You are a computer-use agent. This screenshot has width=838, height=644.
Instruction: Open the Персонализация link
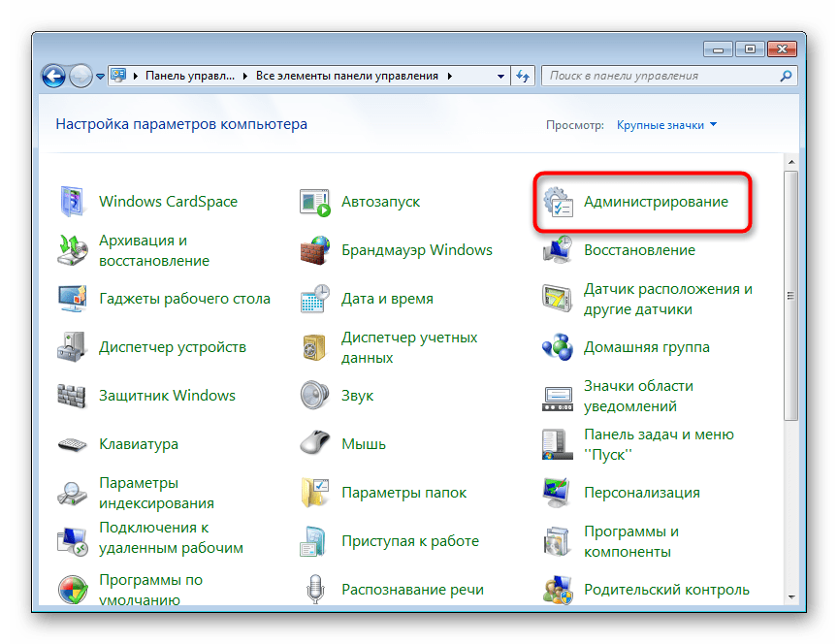pyautogui.click(x=641, y=493)
